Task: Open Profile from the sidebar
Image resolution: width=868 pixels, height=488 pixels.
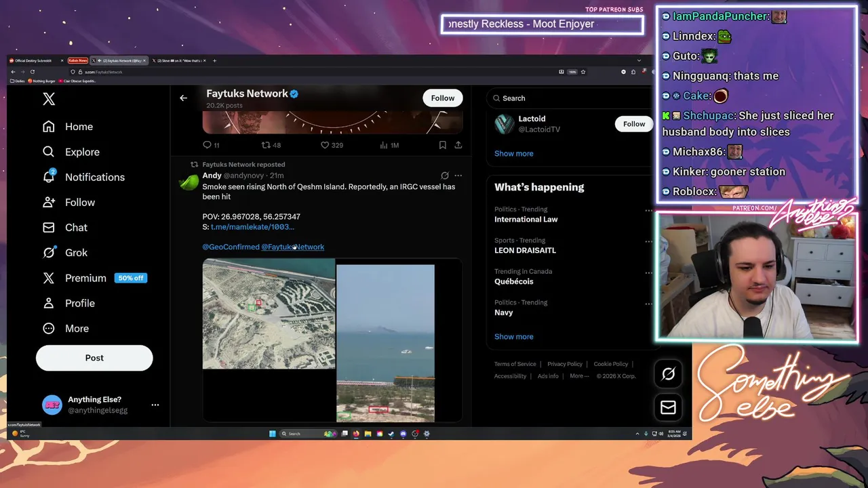Action: [68, 303]
